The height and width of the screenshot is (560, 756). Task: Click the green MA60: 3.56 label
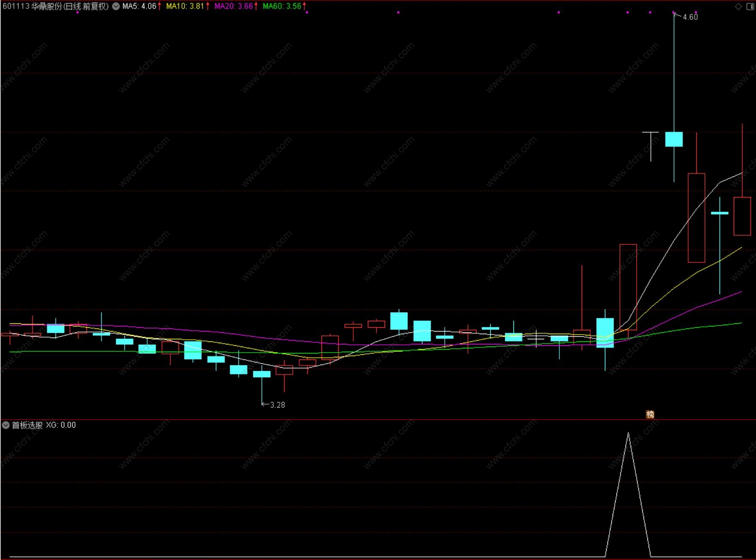pos(282,6)
